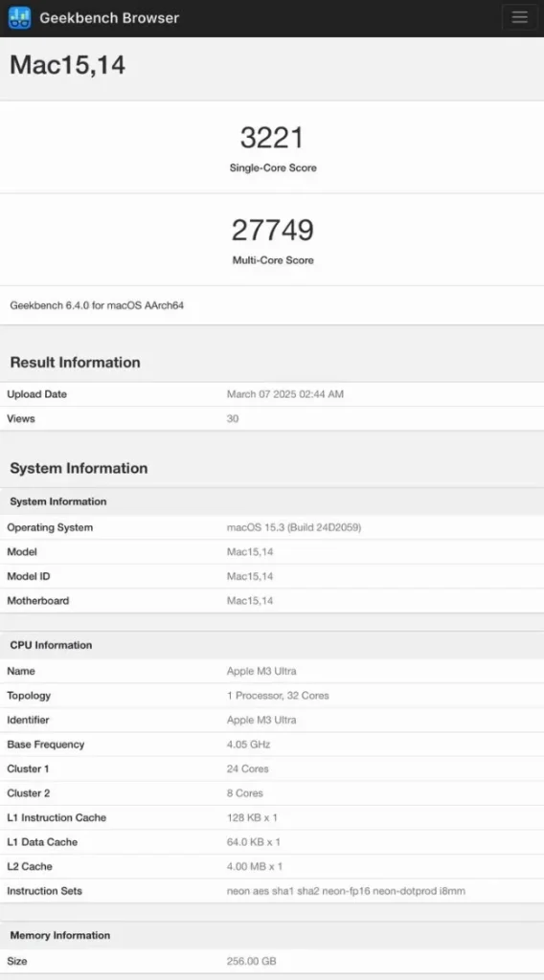Select the Mac15,14 page heading
The height and width of the screenshot is (980, 544).
click(x=68, y=65)
